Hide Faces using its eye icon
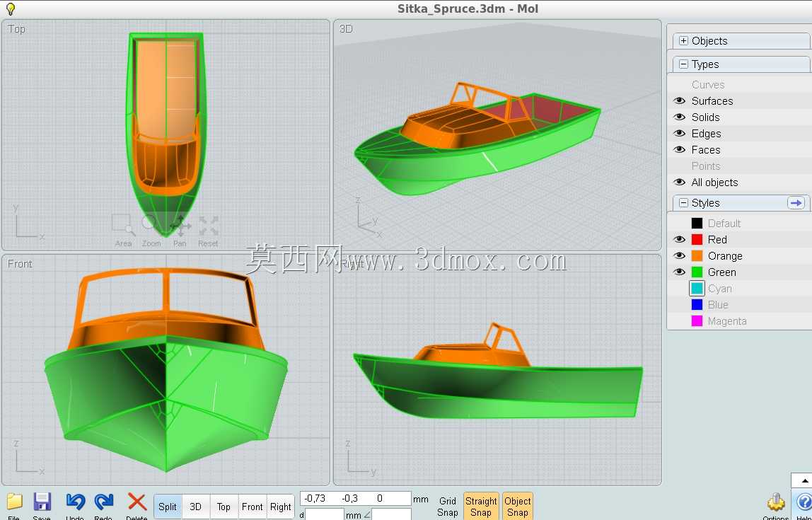The width and height of the screenshot is (812, 520). click(x=680, y=150)
